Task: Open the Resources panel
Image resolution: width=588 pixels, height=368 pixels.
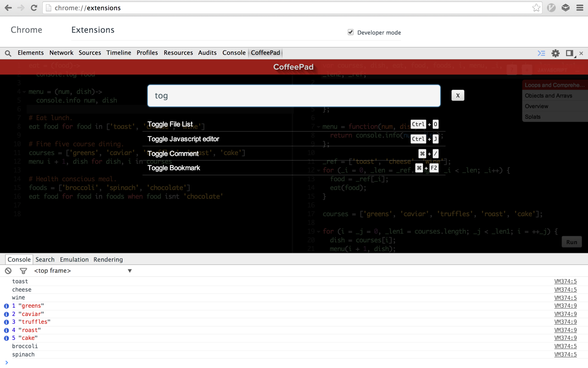Action: [x=178, y=53]
